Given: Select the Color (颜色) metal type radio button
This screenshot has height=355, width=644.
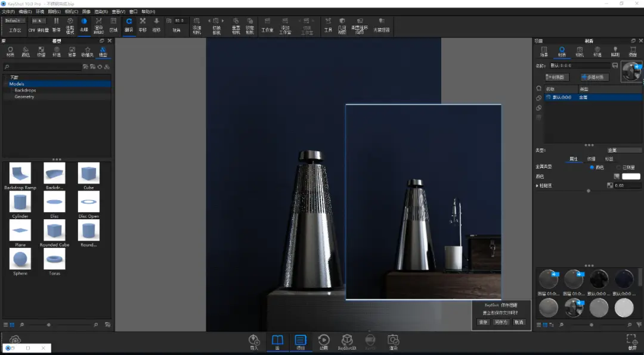Looking at the screenshot, I should [x=592, y=167].
